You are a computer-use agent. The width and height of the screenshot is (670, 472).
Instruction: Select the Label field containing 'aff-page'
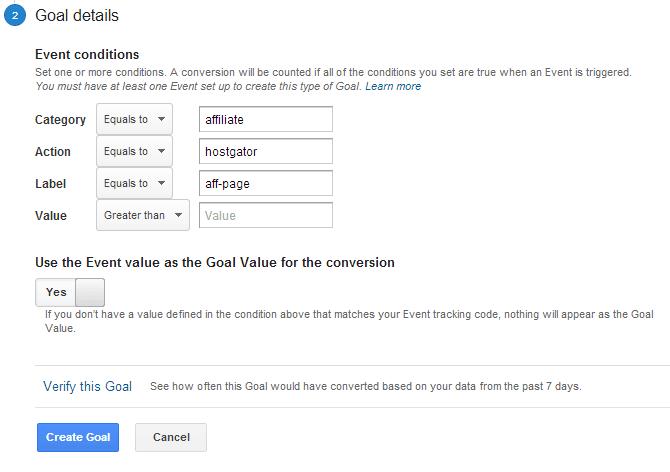pyautogui.click(x=266, y=183)
